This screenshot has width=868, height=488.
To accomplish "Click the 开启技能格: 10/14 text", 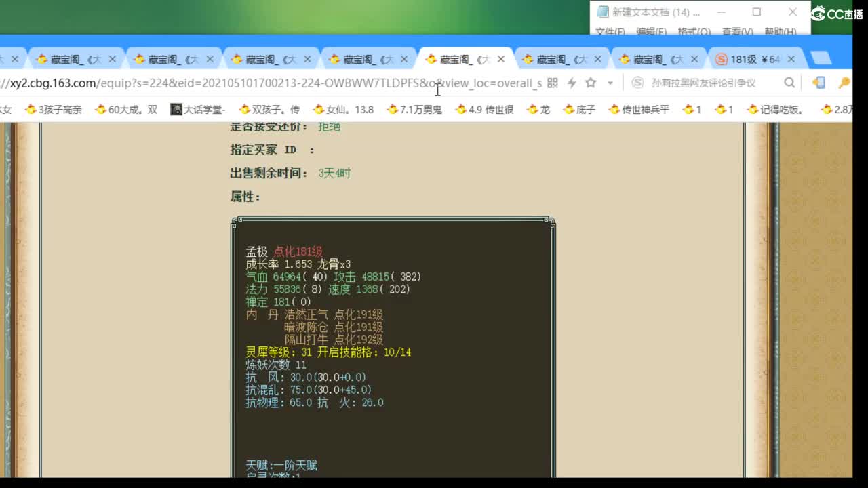I will coord(364,352).
